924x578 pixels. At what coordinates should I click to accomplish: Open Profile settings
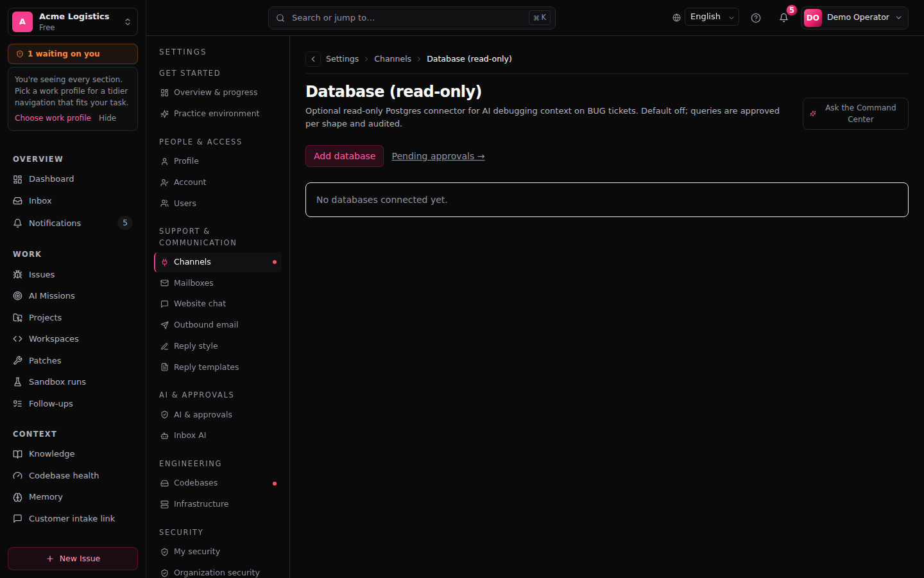[x=218, y=161]
